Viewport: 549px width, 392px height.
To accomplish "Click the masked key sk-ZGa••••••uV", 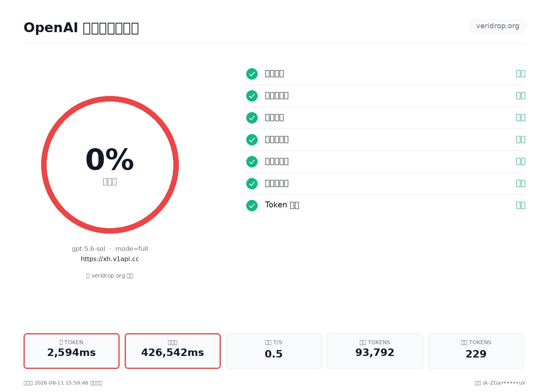I will (x=504, y=383).
